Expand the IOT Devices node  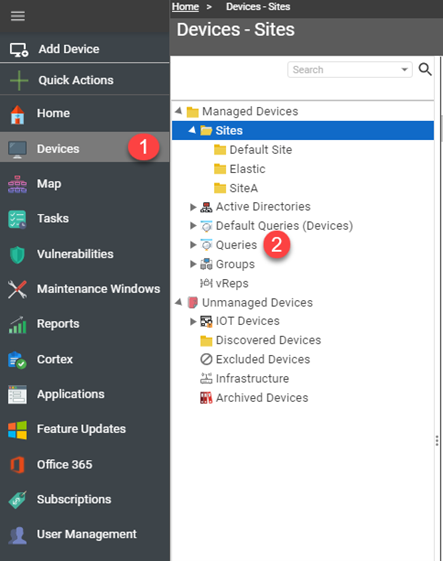193,321
